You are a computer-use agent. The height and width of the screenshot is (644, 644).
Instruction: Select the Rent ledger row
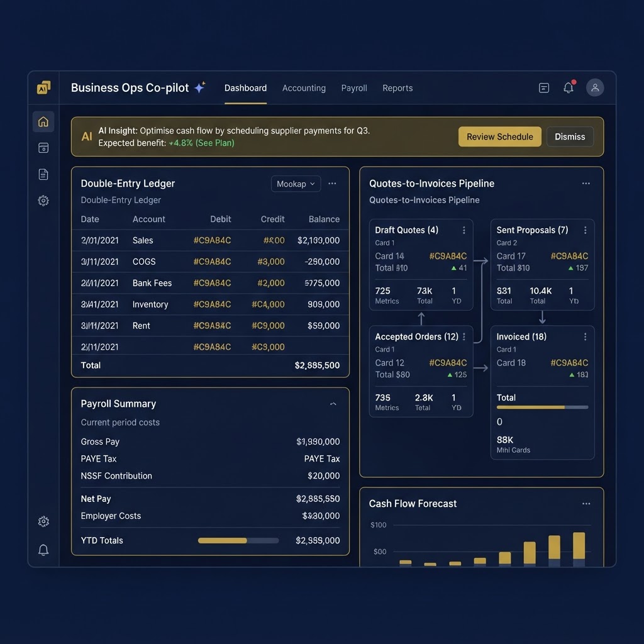click(210, 326)
